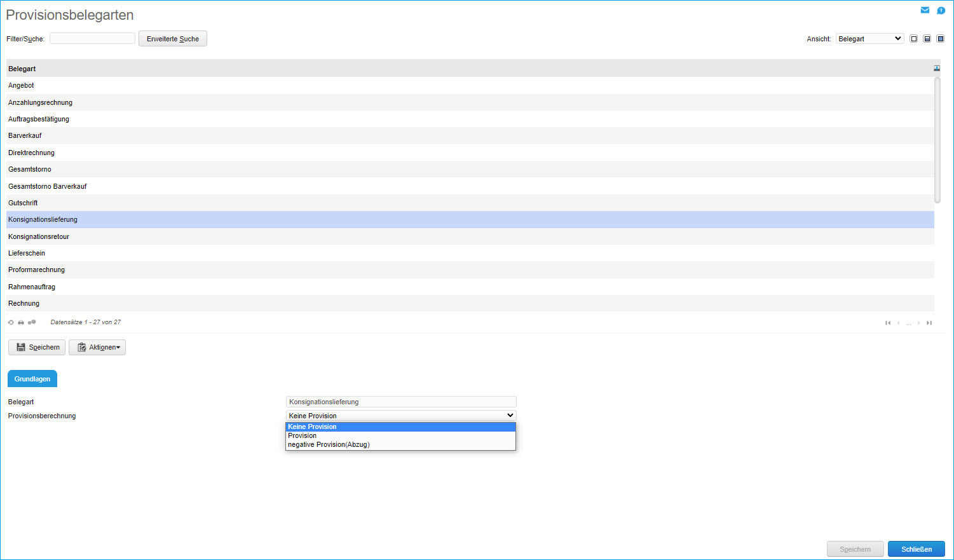Switch to list-only layout icon
Viewport: 954px width, 560px height.
pyautogui.click(x=914, y=39)
